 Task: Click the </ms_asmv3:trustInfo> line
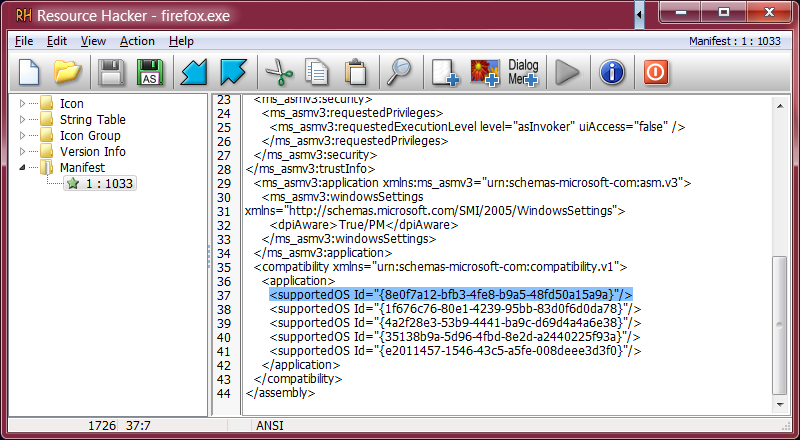(x=310, y=168)
